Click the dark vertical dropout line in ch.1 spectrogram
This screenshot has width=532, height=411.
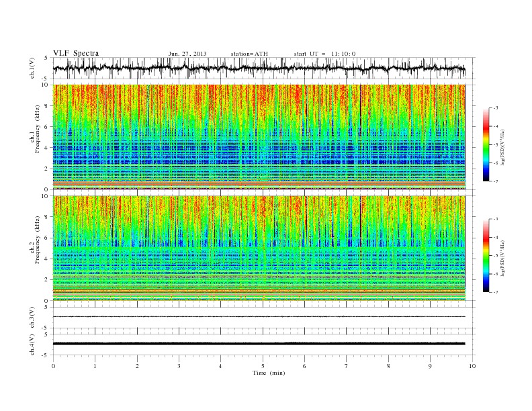(x=360, y=137)
